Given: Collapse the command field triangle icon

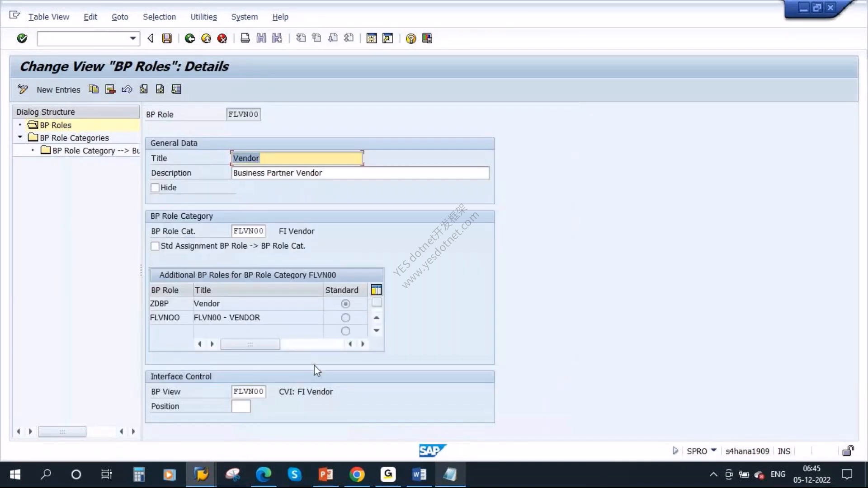Looking at the screenshot, I should [x=150, y=38].
